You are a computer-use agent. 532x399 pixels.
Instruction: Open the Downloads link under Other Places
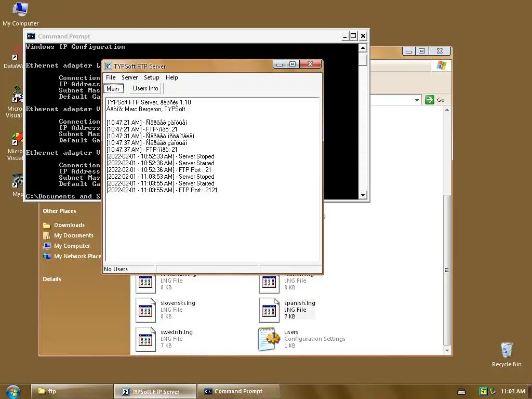[x=69, y=225]
